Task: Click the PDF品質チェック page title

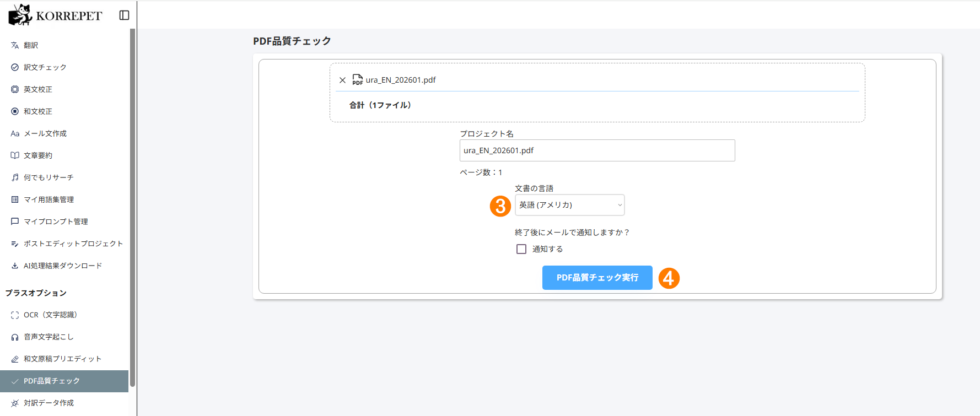Action: pyautogui.click(x=292, y=41)
